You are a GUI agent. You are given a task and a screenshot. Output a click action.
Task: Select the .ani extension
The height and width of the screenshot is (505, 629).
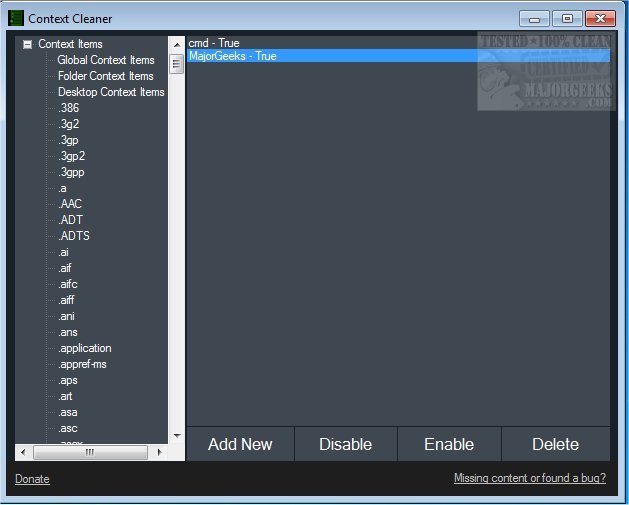click(x=66, y=316)
